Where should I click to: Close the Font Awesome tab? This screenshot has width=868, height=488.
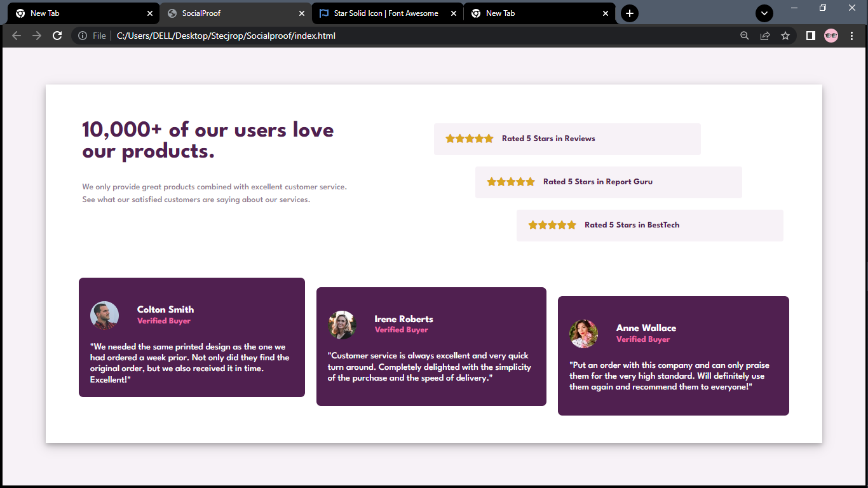[x=454, y=13]
